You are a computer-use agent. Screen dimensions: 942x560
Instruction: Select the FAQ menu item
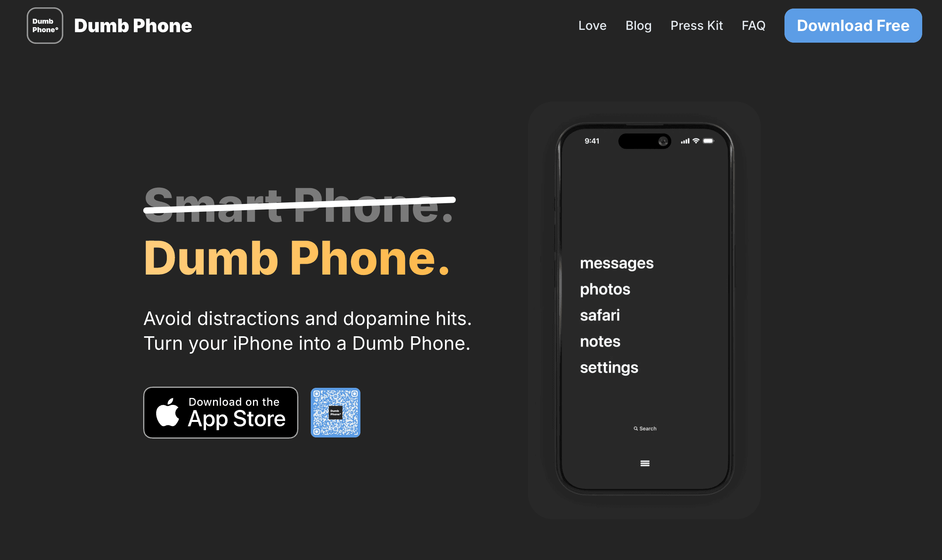[754, 25]
